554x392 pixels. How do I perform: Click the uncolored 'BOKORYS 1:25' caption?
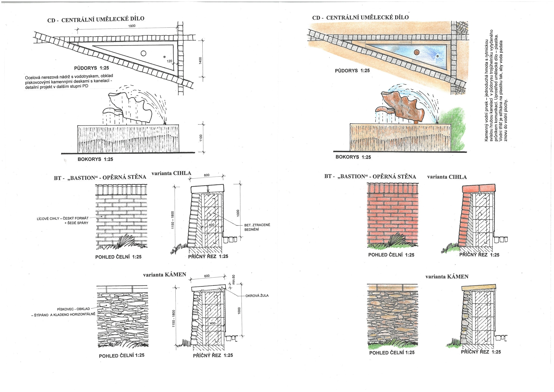(x=95, y=159)
